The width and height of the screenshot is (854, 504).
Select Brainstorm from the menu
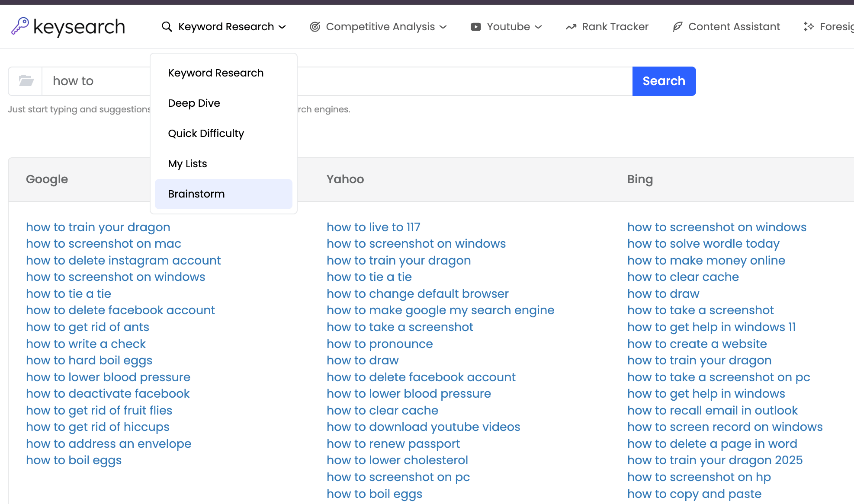pyautogui.click(x=196, y=194)
